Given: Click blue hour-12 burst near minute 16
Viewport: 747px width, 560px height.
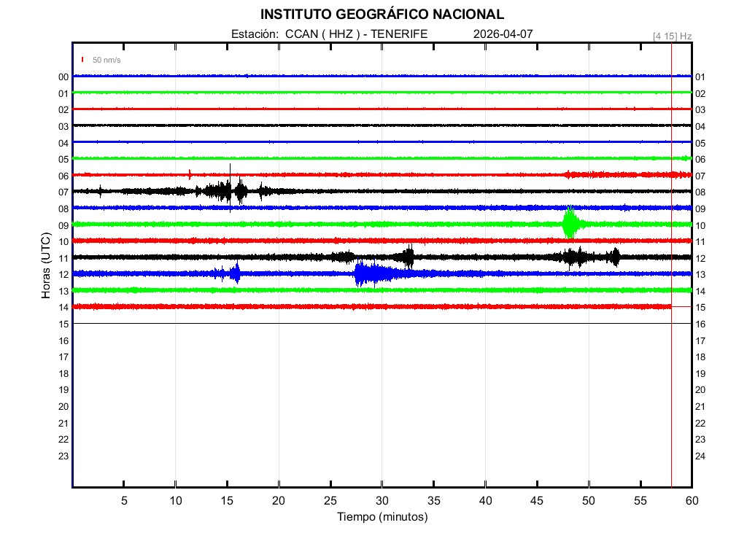Looking at the screenshot, I should (235, 273).
